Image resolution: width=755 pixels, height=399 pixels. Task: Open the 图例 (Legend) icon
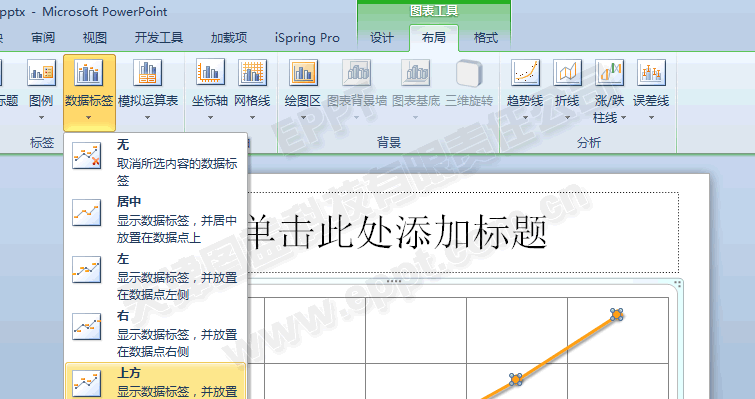41,74
